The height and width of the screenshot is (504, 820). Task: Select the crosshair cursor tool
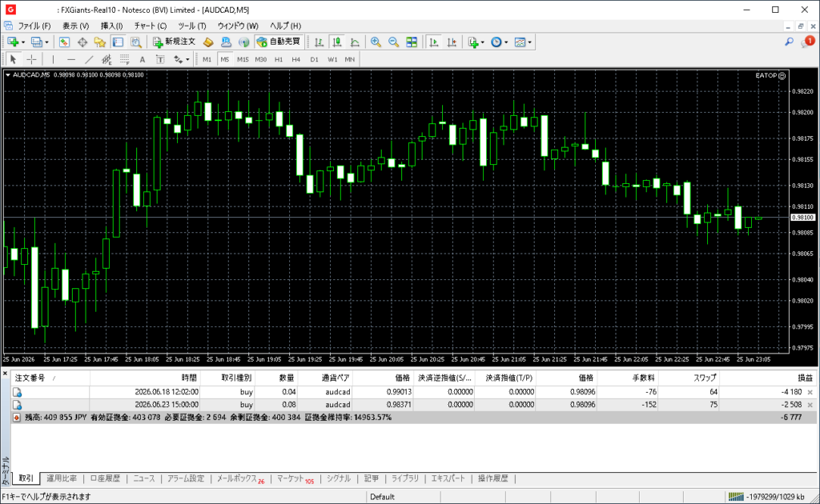tap(31, 59)
